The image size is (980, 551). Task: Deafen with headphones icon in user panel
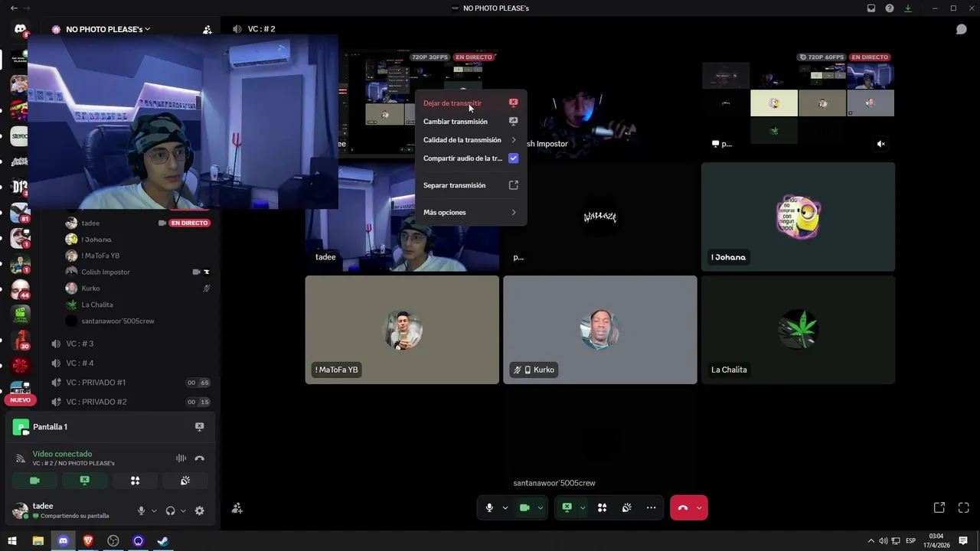click(170, 510)
